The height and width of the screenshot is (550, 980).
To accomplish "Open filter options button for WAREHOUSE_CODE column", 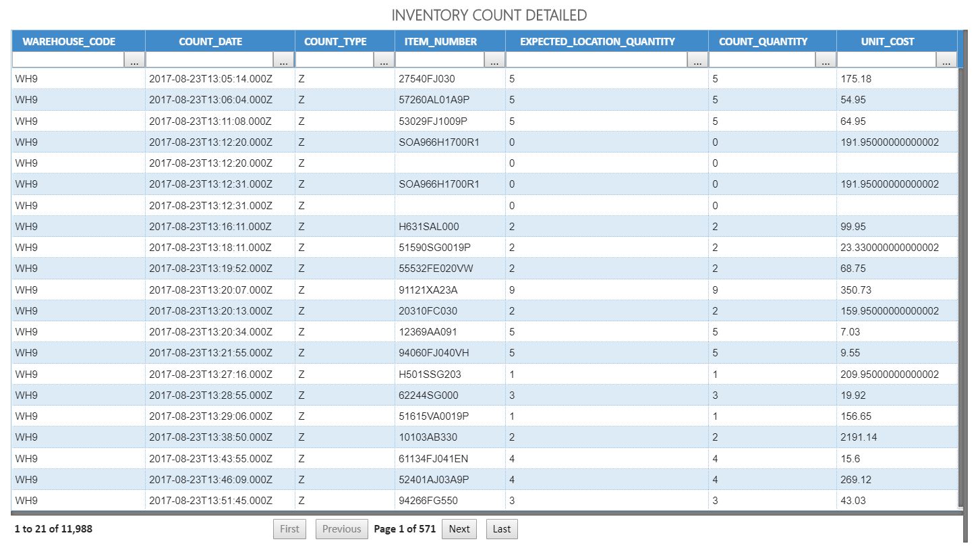I will coord(134,61).
